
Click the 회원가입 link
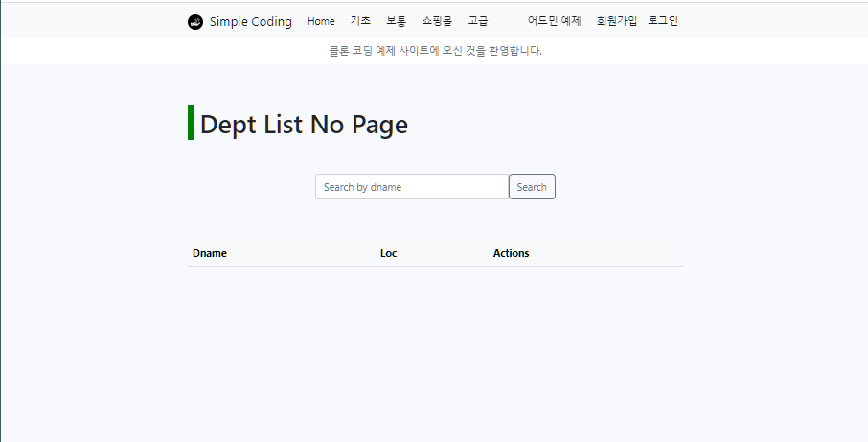tap(617, 21)
